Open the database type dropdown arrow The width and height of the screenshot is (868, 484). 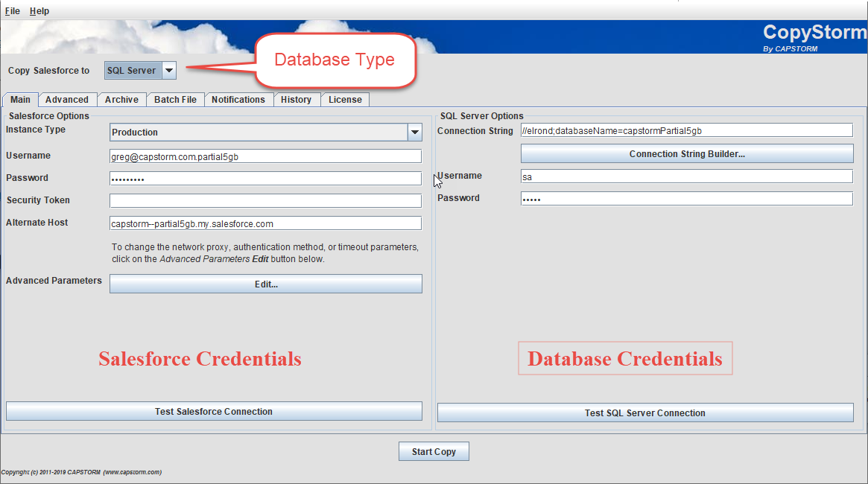pyautogui.click(x=169, y=70)
